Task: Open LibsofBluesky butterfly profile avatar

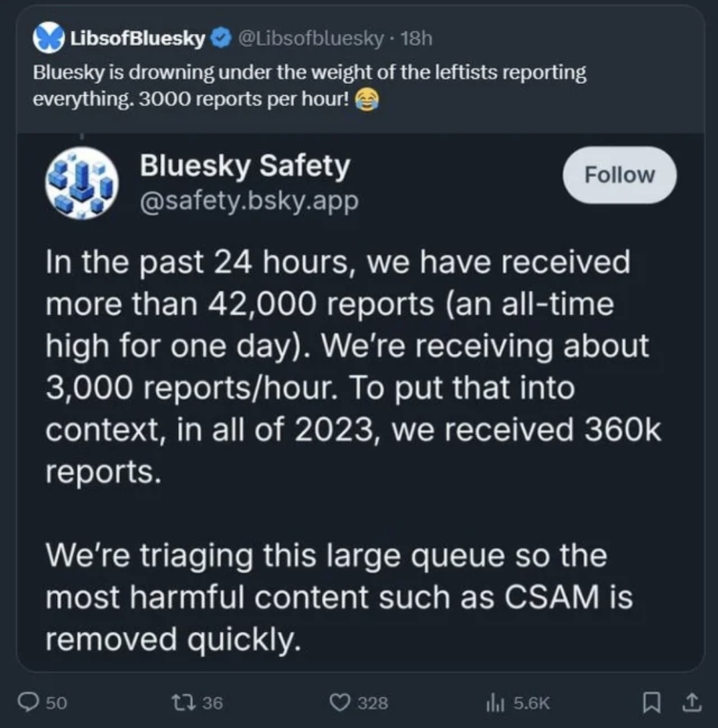Action: click(49, 38)
